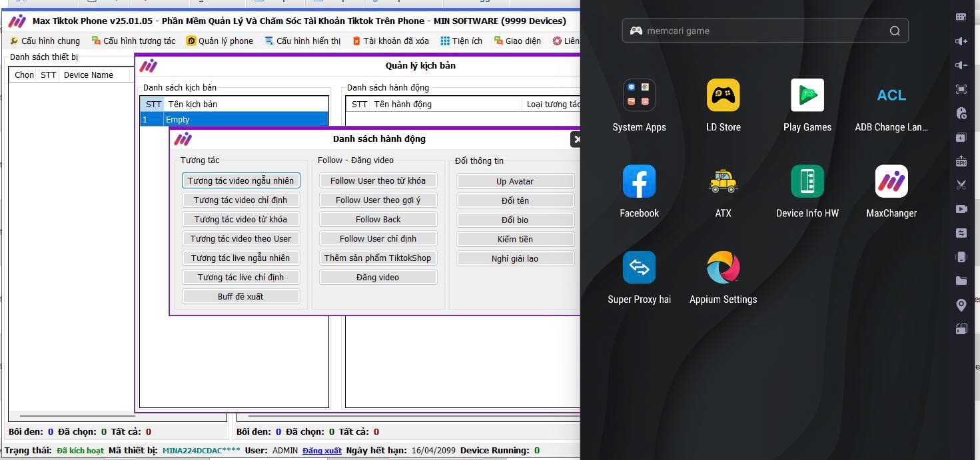This screenshot has width=980, height=460.
Task: Launch LD Store app
Action: (723, 95)
